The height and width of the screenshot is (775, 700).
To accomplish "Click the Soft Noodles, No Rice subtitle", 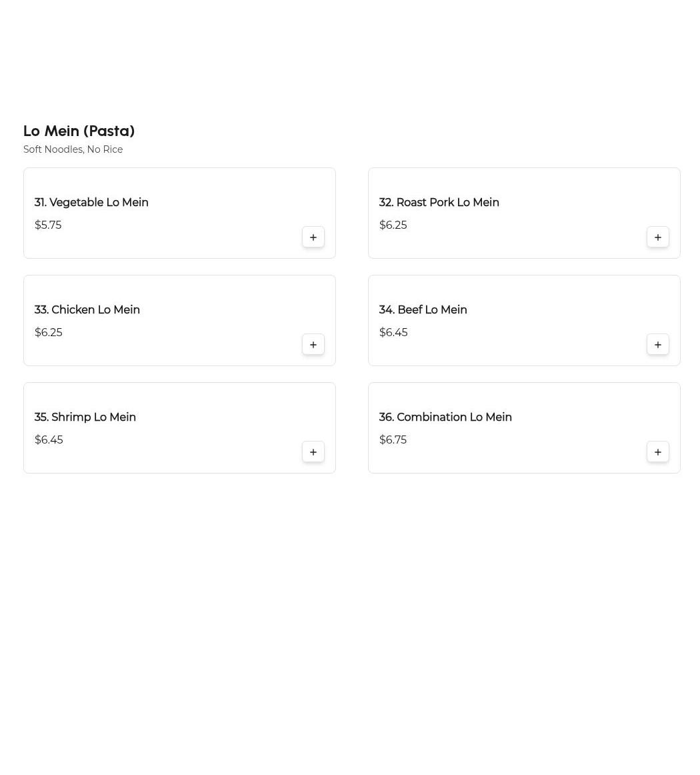I will pos(73,149).
